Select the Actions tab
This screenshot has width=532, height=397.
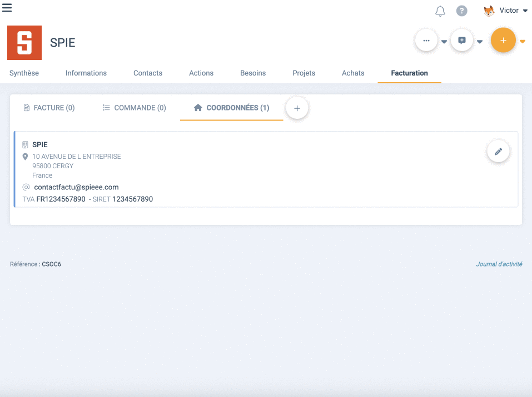201,73
